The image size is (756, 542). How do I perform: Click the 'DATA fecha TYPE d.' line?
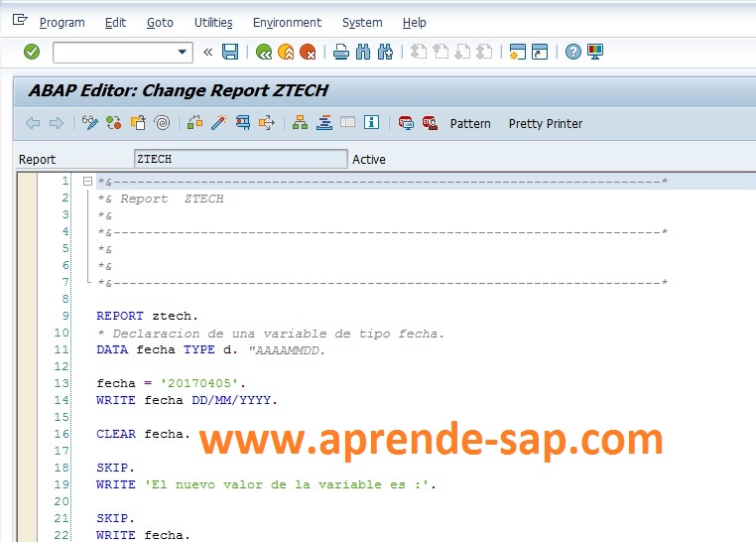tap(167, 349)
